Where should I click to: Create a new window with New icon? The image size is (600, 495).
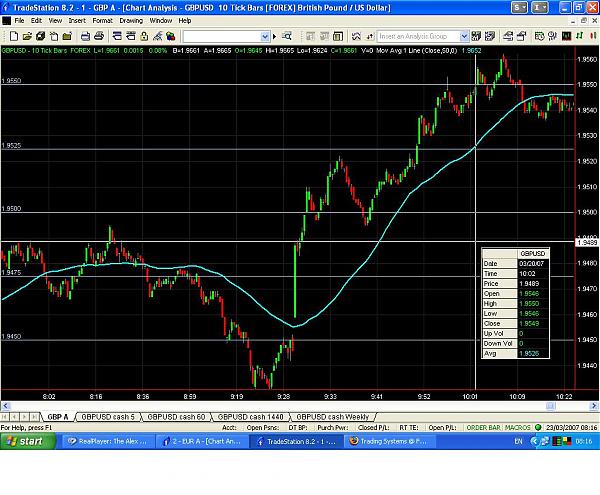tap(14, 36)
